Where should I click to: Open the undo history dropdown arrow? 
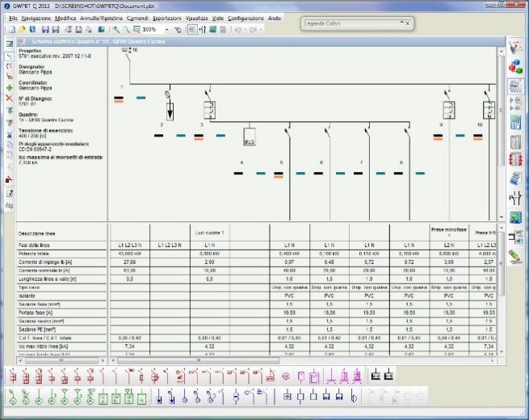pyautogui.click(x=246, y=29)
